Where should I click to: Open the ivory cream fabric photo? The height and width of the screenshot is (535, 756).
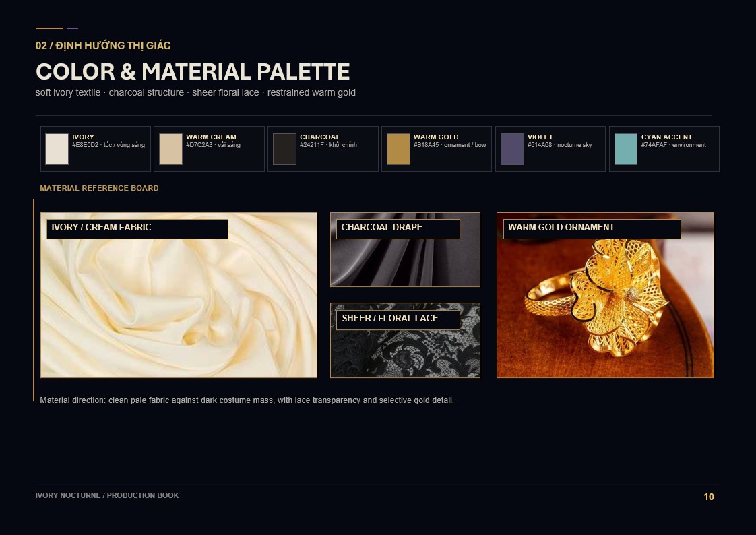pyautogui.click(x=179, y=295)
